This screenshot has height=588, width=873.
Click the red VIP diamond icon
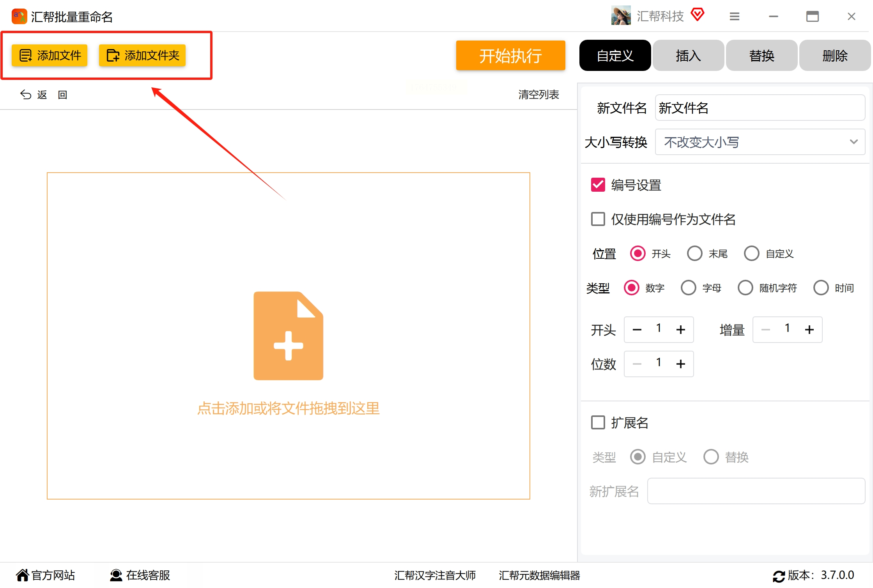click(x=697, y=15)
